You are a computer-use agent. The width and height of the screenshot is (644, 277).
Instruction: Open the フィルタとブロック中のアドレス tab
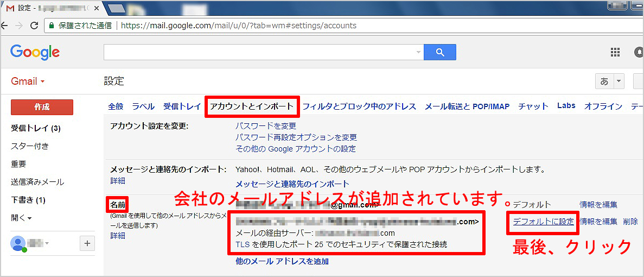click(x=359, y=106)
